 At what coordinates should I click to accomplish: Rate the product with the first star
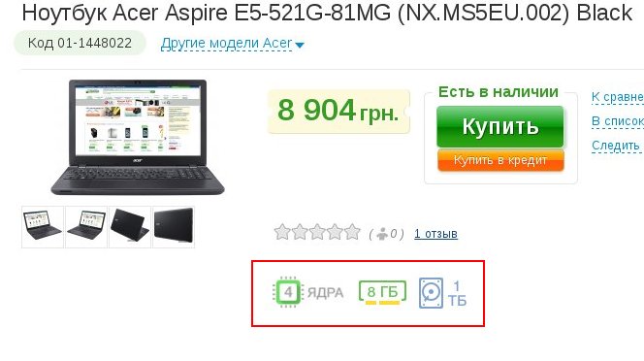(x=282, y=232)
